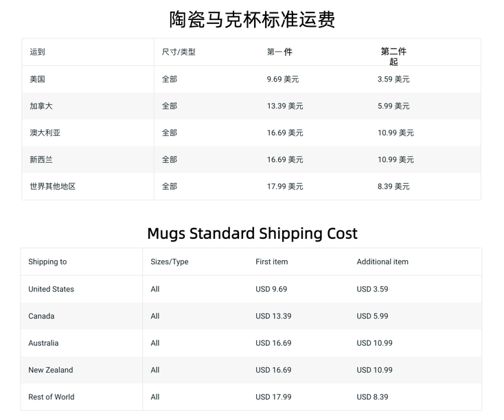Select the 世界其他地区 row label

click(53, 187)
